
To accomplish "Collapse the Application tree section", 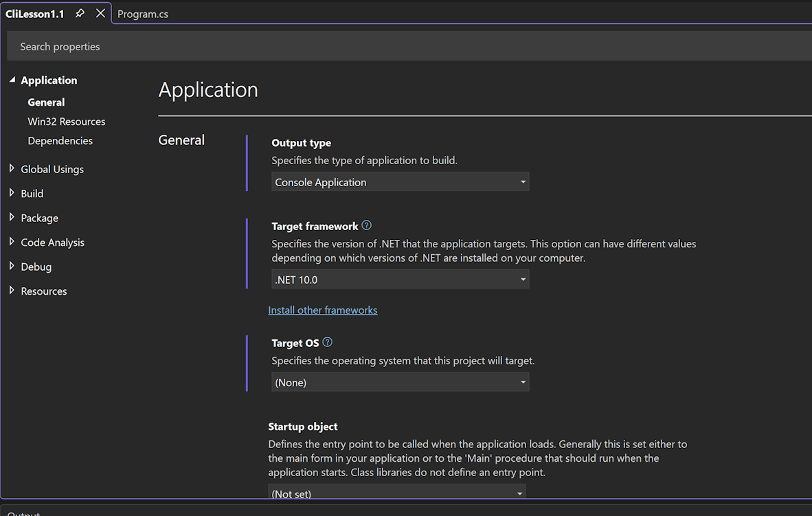I will click(x=12, y=80).
